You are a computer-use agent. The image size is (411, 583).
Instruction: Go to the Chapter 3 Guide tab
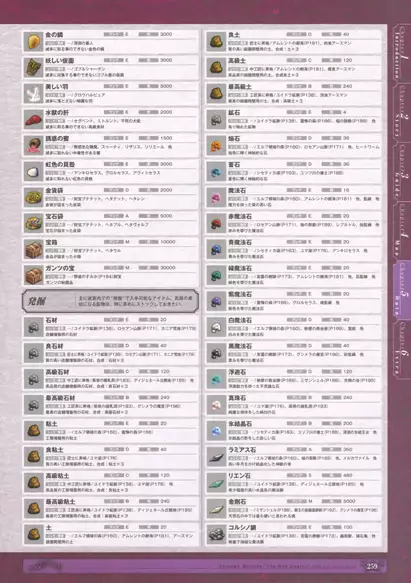[401, 170]
